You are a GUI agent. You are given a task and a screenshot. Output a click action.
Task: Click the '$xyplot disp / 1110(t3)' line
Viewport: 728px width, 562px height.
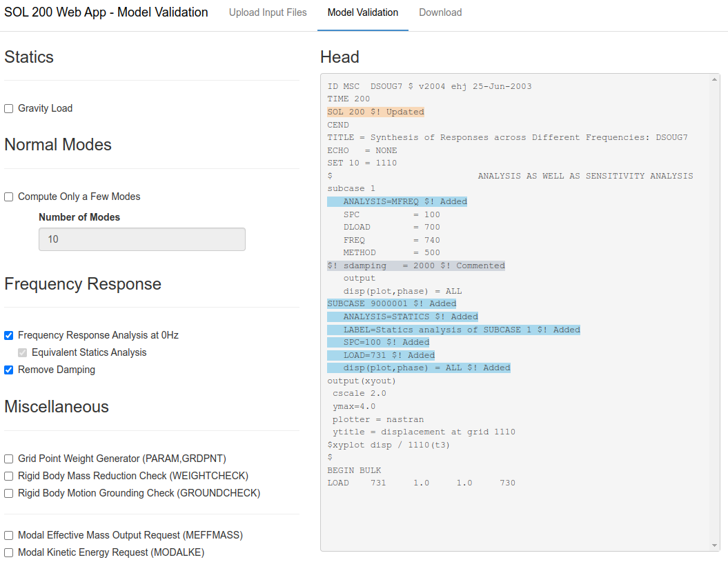[x=388, y=445]
